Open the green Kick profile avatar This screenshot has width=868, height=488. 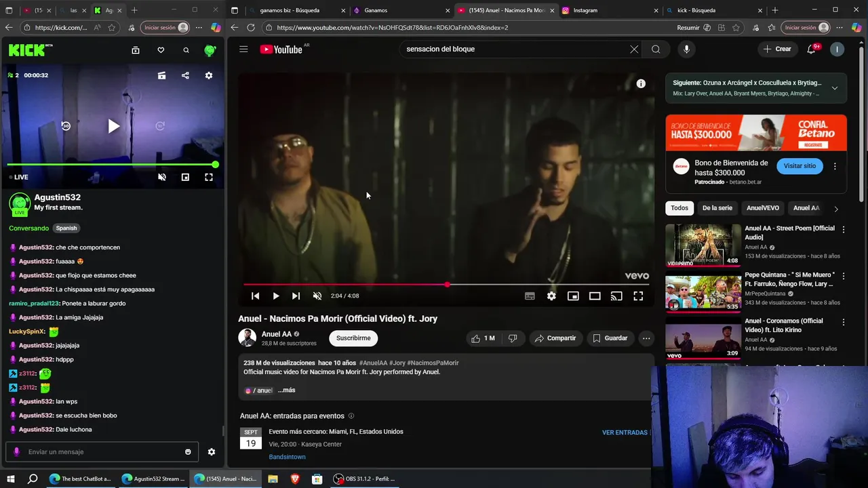(210, 50)
